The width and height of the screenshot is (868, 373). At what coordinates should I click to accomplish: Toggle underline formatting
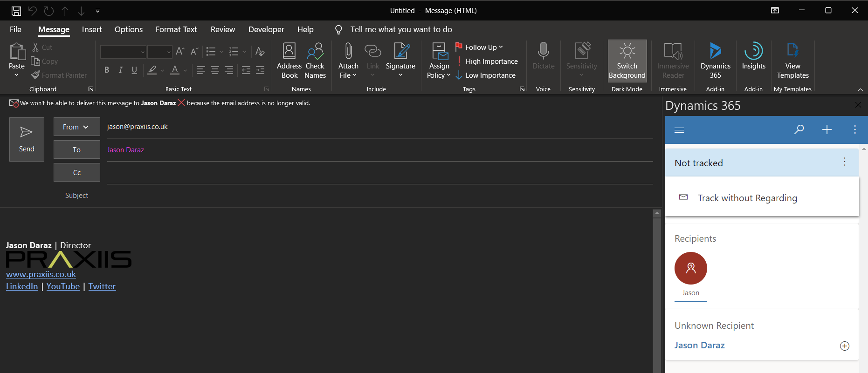coord(134,70)
